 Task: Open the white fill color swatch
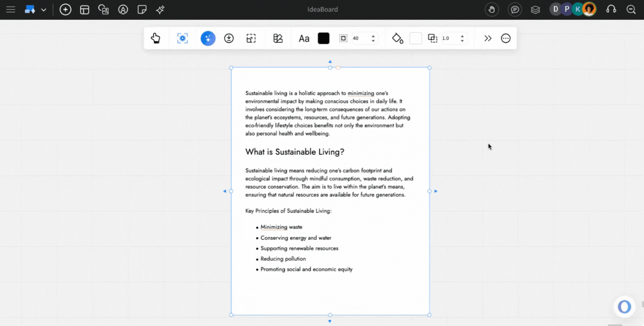416,38
